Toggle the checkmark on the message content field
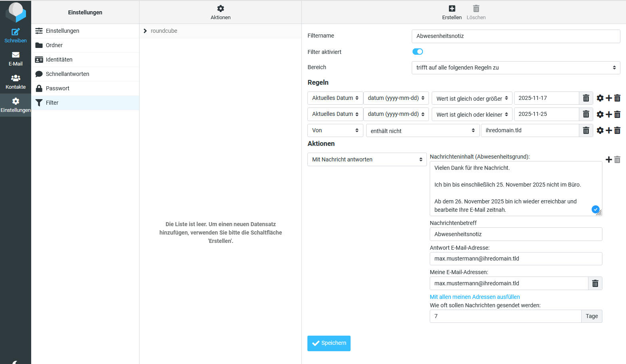The image size is (626, 364). pos(596,209)
